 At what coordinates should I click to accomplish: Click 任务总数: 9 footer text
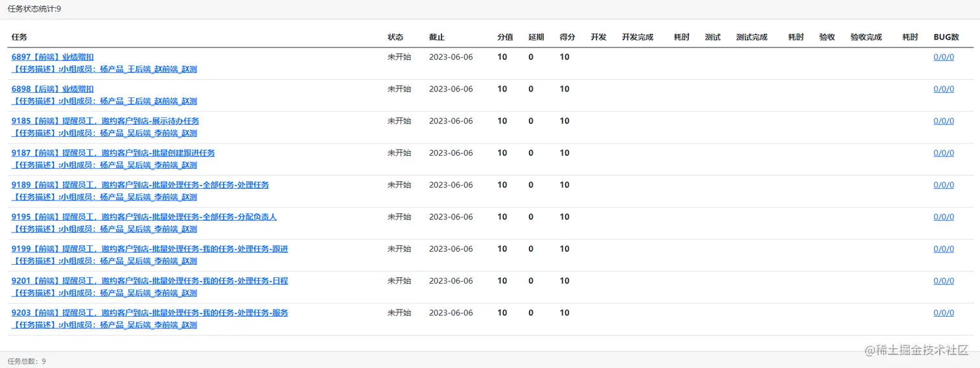[27, 362]
